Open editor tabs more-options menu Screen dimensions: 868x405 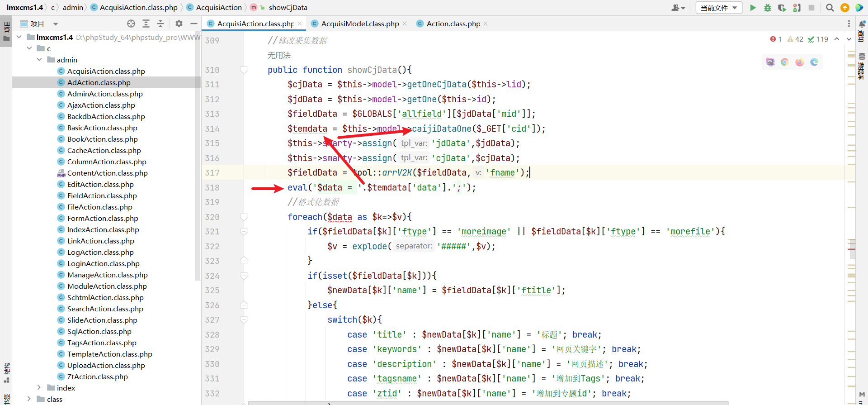click(x=849, y=24)
